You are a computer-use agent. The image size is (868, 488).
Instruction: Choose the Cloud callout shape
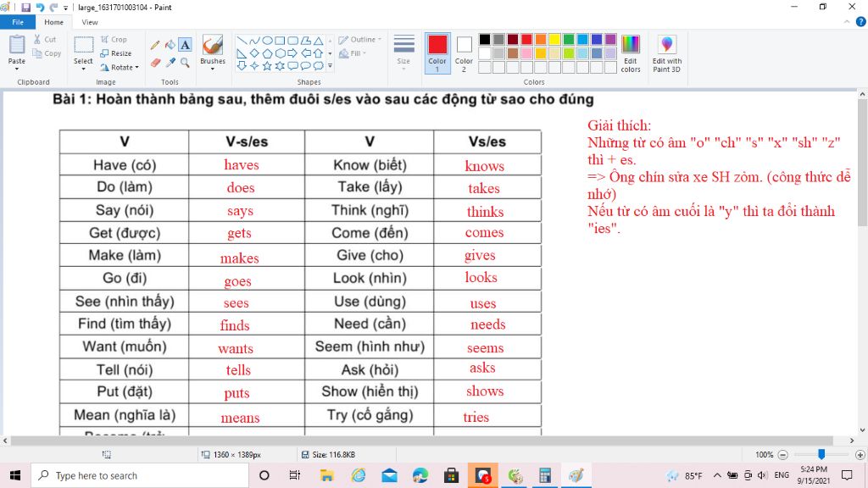click(319, 66)
